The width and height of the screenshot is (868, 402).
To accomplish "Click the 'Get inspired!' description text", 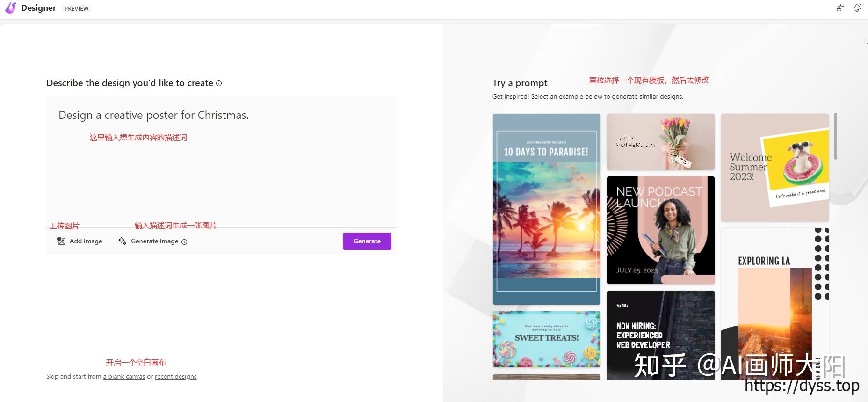I will coord(588,96).
